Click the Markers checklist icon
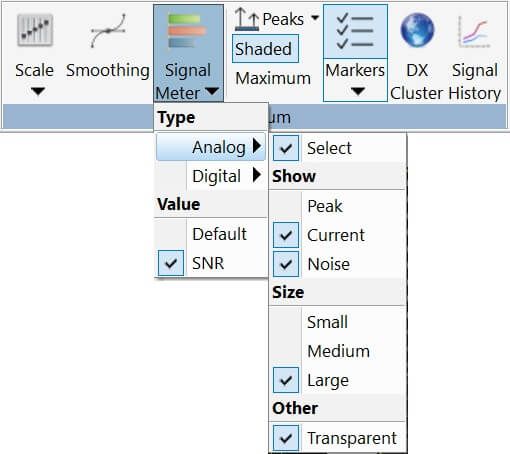This screenshot has width=510, height=454. click(x=355, y=31)
